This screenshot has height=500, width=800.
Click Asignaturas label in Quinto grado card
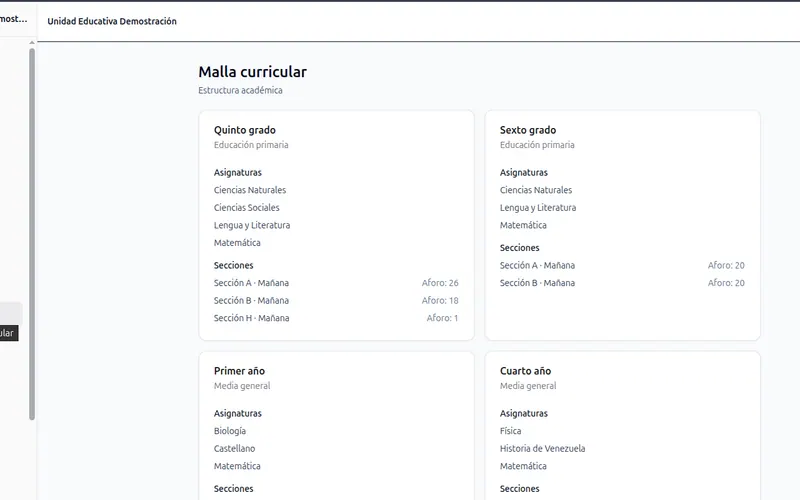tap(238, 172)
